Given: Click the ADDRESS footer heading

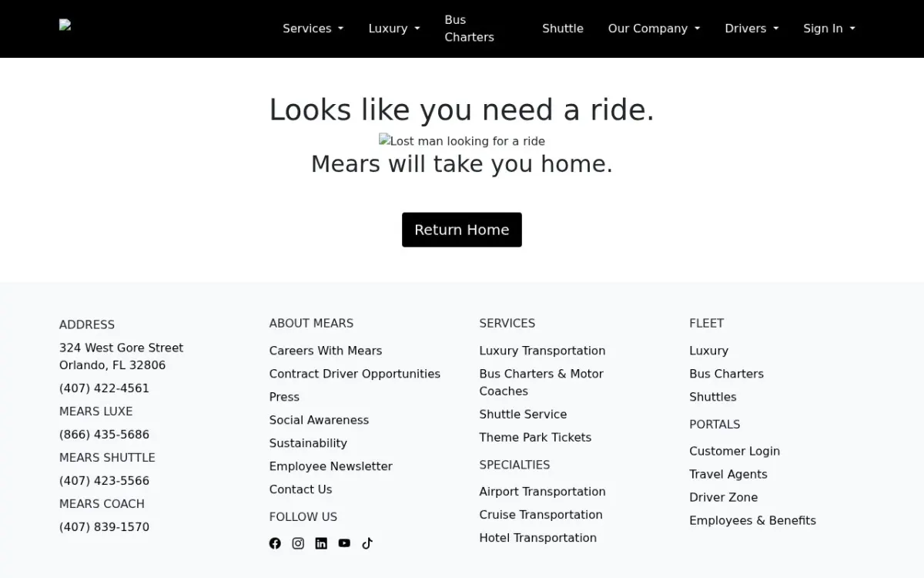Looking at the screenshot, I should [x=87, y=325].
